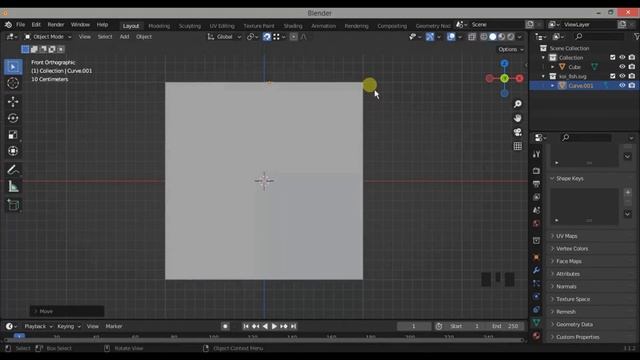The height and width of the screenshot is (360, 640).
Task: Expand the Move operator panel
Action: coord(67,311)
